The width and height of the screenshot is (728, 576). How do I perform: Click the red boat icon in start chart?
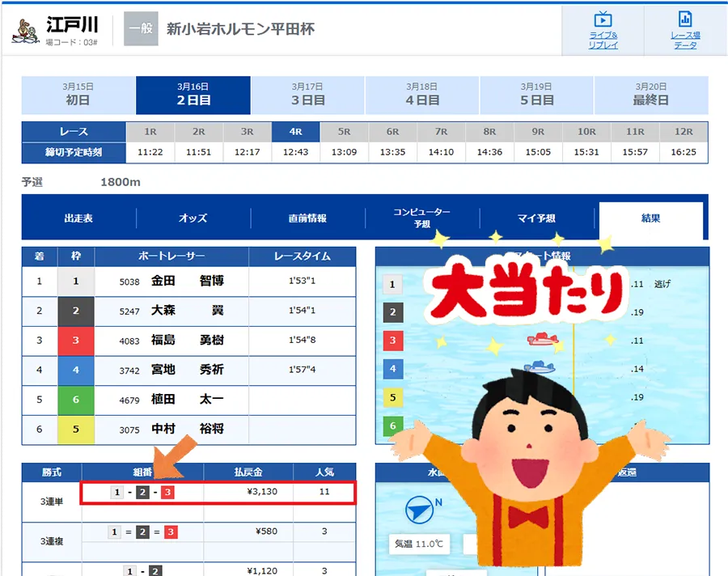[543, 339]
